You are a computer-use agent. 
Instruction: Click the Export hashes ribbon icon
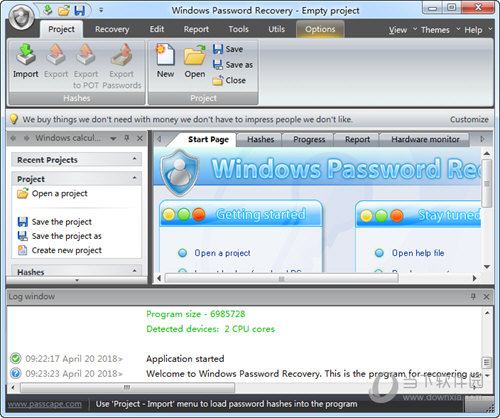pyautogui.click(x=56, y=54)
